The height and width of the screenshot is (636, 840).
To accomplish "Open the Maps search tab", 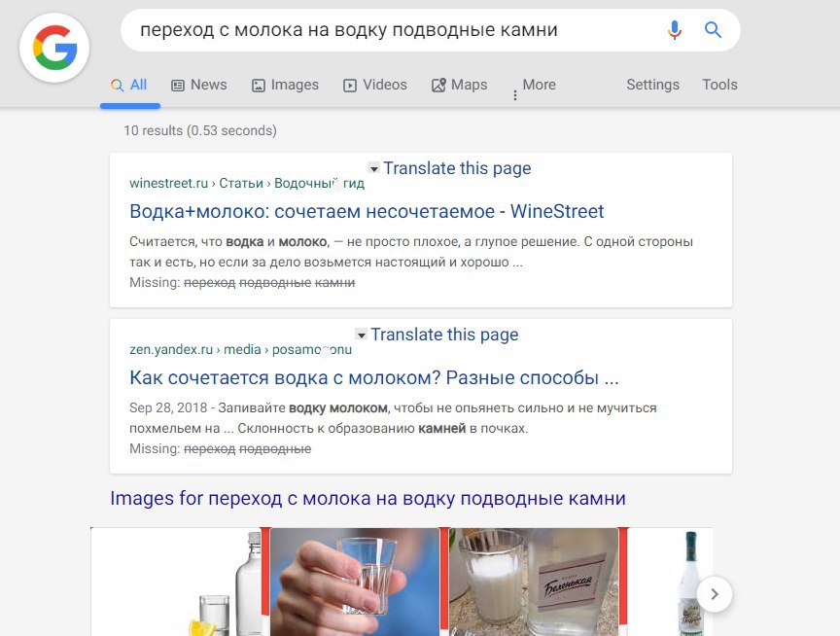I will click(459, 85).
